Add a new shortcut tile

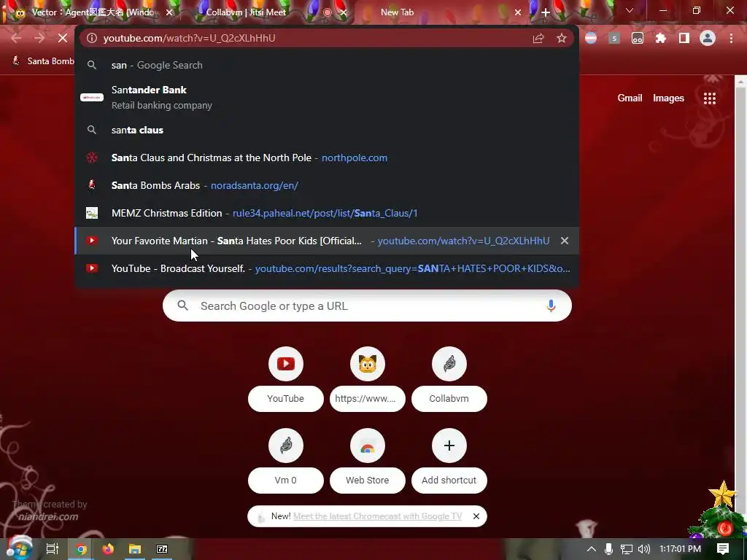click(x=449, y=461)
